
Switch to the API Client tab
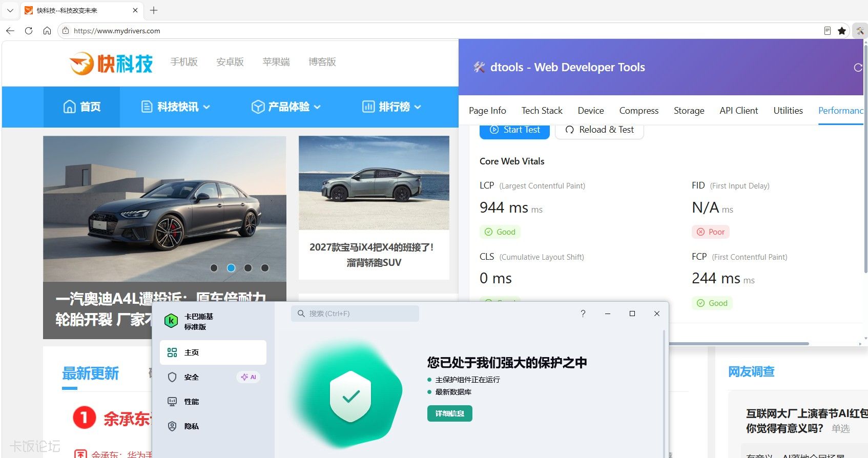click(739, 111)
